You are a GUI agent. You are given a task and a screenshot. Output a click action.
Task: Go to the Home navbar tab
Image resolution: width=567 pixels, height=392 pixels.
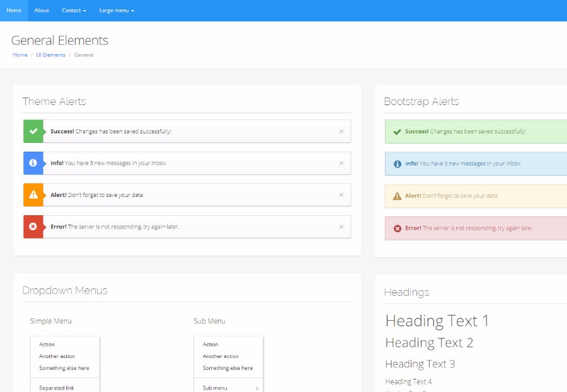(14, 11)
